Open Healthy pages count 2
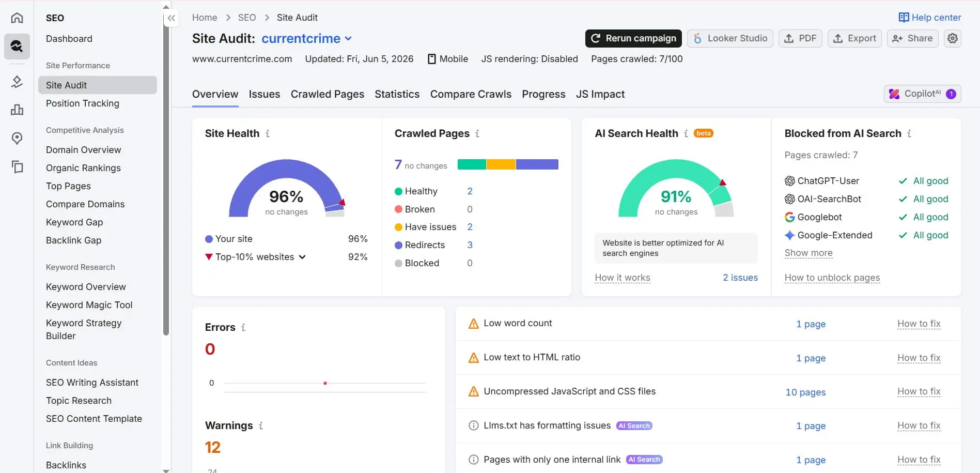Viewport: 980px width, 473px height. (470, 191)
